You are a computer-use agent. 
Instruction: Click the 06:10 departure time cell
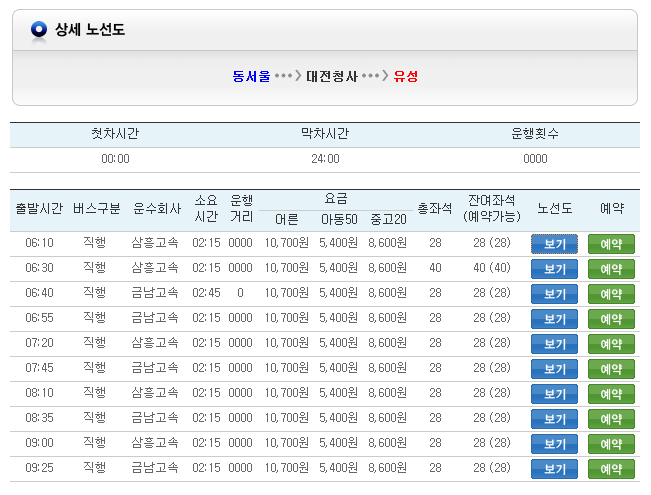(x=39, y=243)
